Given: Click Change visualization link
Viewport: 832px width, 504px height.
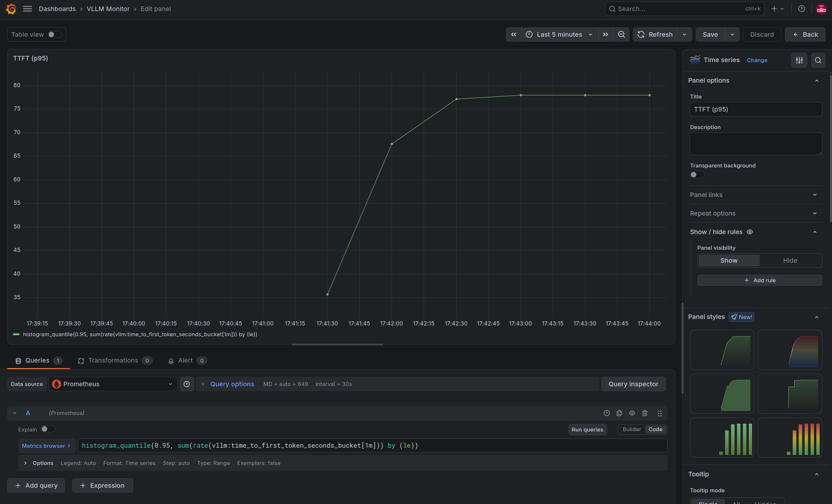Looking at the screenshot, I should point(757,60).
